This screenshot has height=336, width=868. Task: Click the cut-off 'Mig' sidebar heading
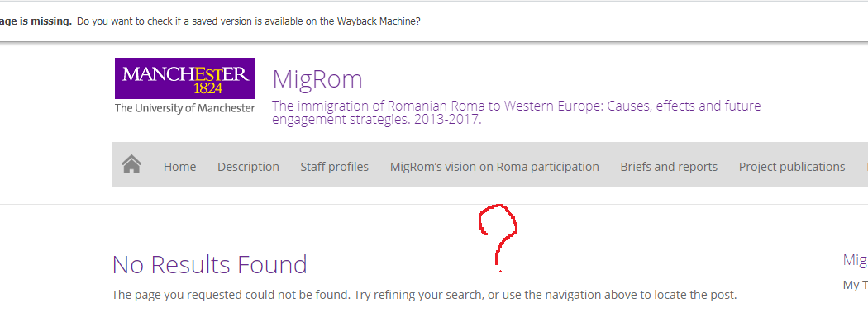point(855,260)
